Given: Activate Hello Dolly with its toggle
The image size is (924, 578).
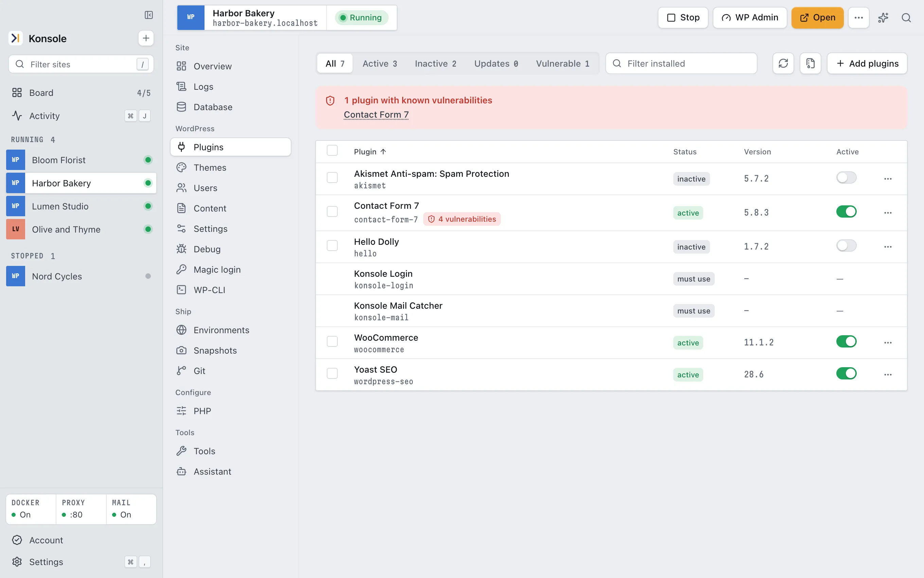Looking at the screenshot, I should (x=846, y=245).
